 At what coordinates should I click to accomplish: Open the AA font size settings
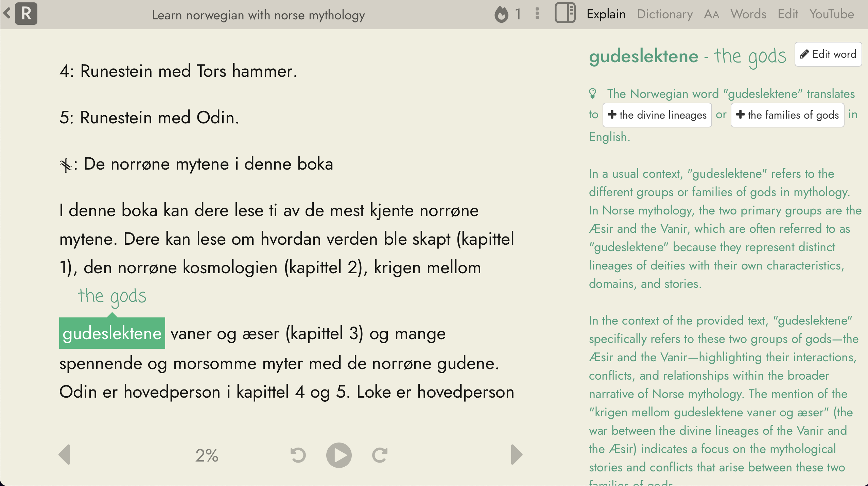coord(712,14)
